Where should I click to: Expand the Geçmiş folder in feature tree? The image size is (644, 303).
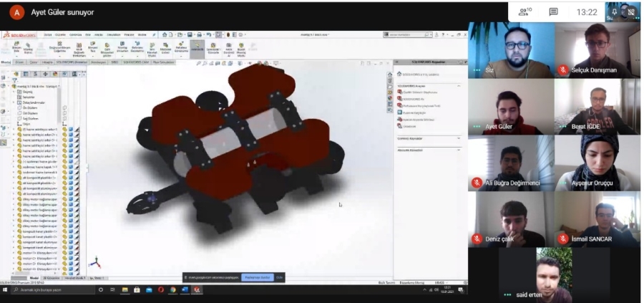[x=14, y=92]
